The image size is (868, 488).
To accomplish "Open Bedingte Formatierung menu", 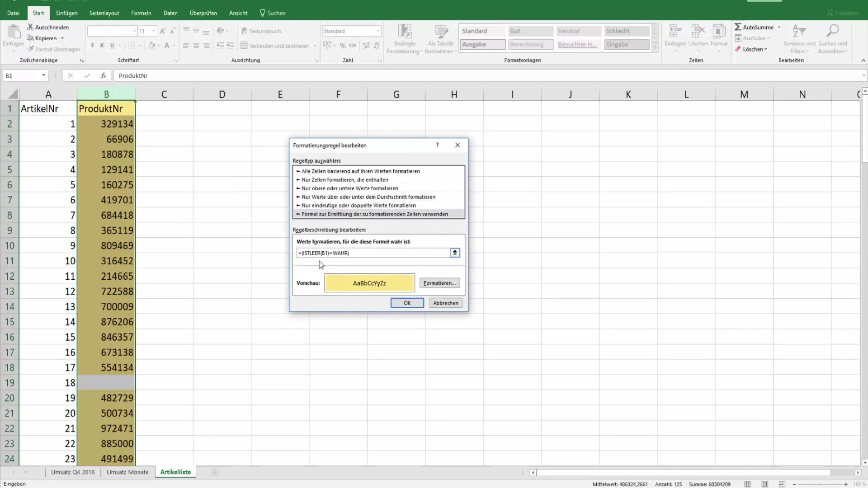I will coord(405,39).
